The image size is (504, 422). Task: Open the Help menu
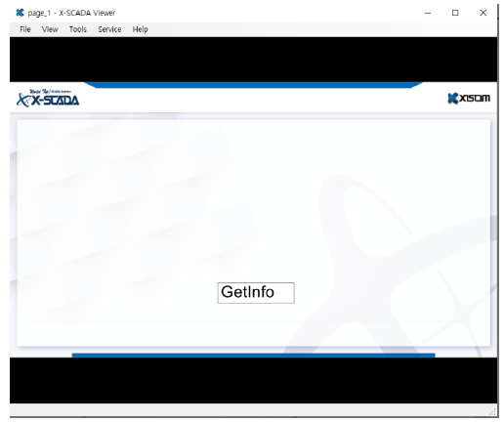[141, 29]
